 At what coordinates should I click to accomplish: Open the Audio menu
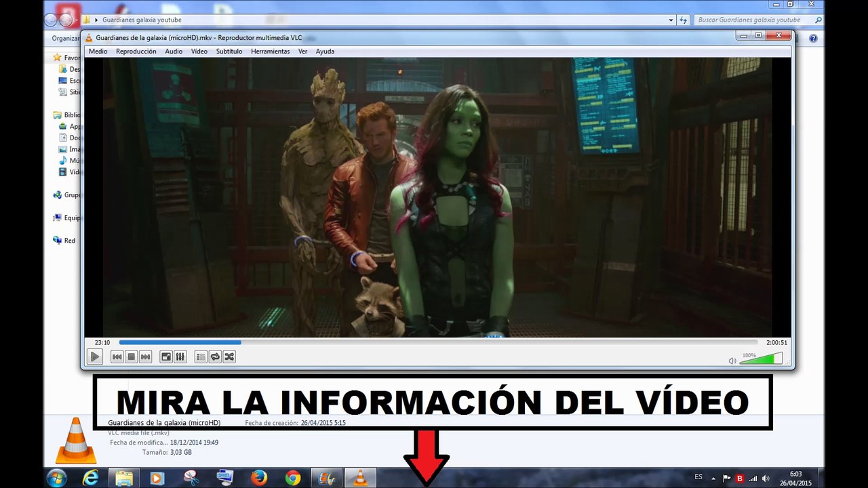pos(174,52)
